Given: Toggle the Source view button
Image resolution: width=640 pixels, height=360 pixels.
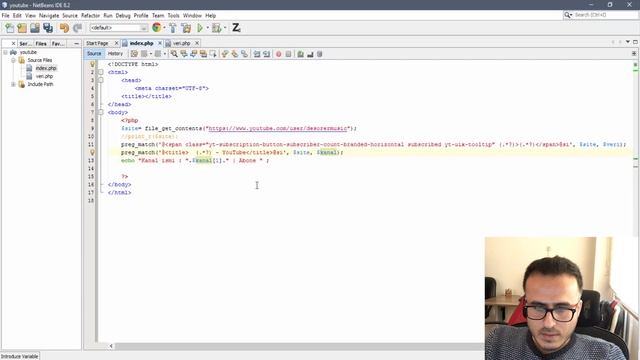Looking at the screenshot, I should pos(94,53).
